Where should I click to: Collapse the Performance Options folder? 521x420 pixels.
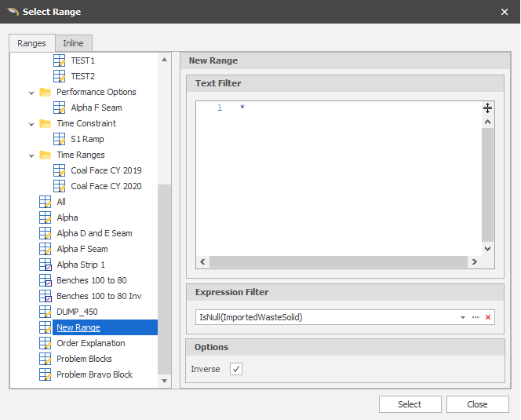tap(31, 92)
